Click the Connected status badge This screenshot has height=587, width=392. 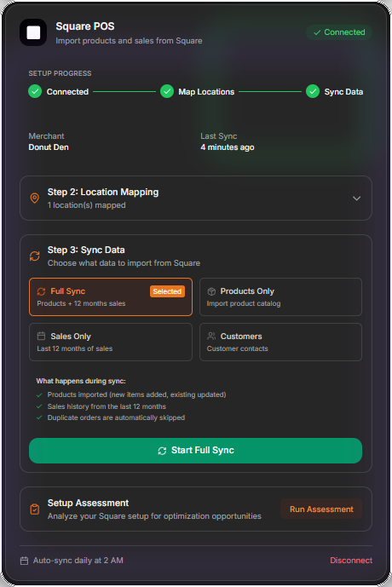point(339,32)
